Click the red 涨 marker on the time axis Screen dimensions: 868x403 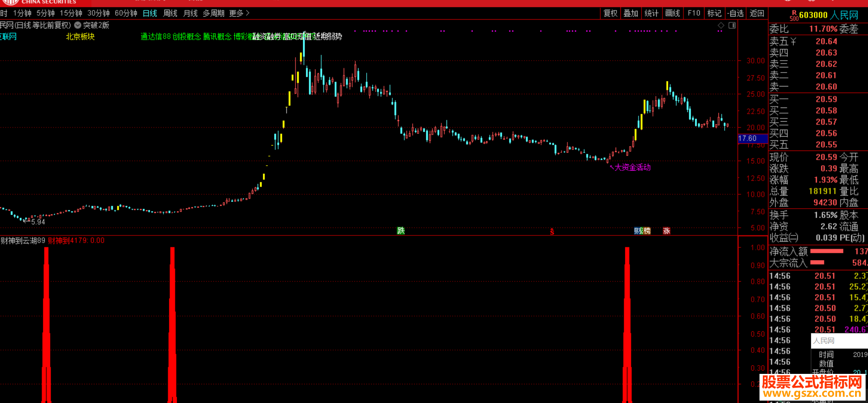point(667,231)
